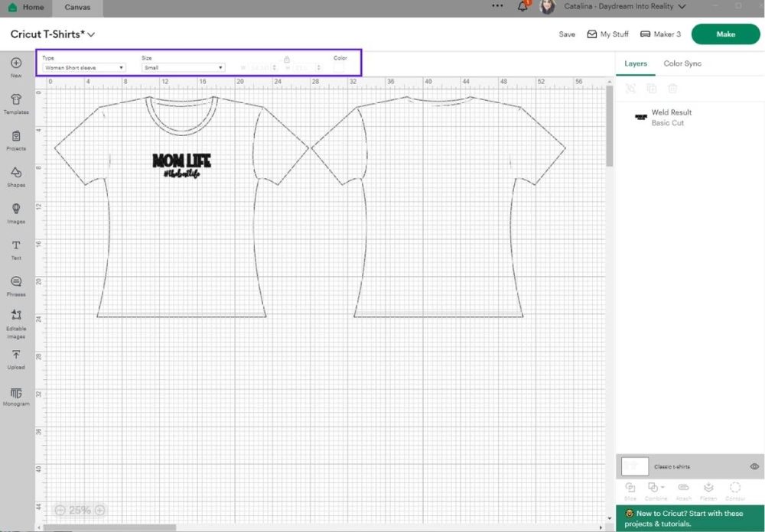Screen dimensions: 765x532
Task: Open the Templates panel
Action: pyautogui.click(x=16, y=103)
